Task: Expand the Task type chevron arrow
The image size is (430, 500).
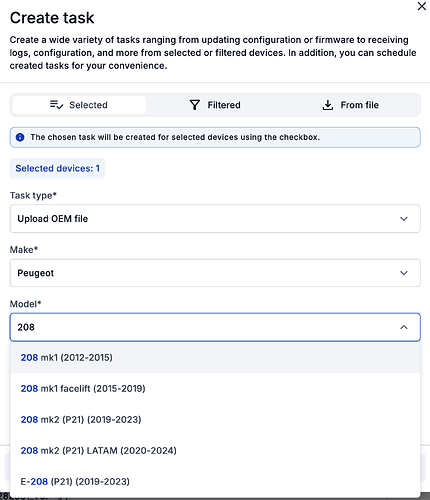Action: 404,219
